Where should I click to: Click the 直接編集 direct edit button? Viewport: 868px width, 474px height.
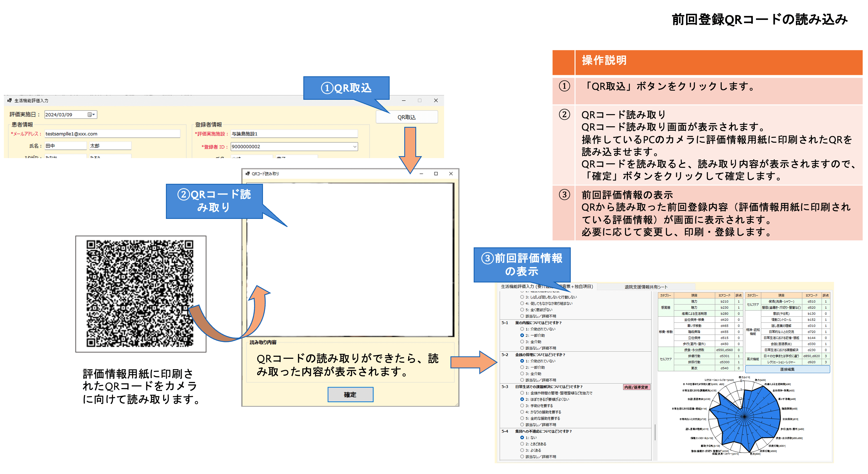tap(787, 369)
